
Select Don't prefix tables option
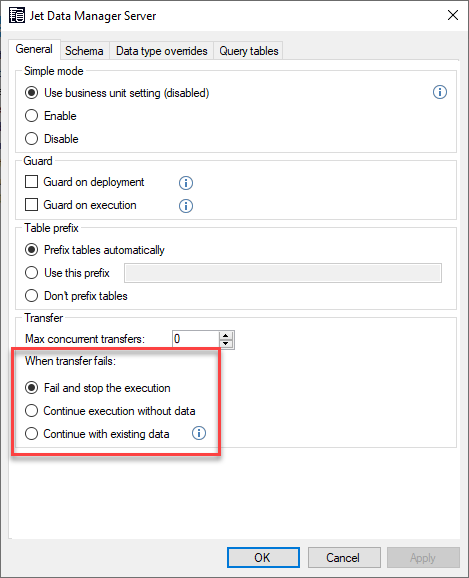click(31, 296)
